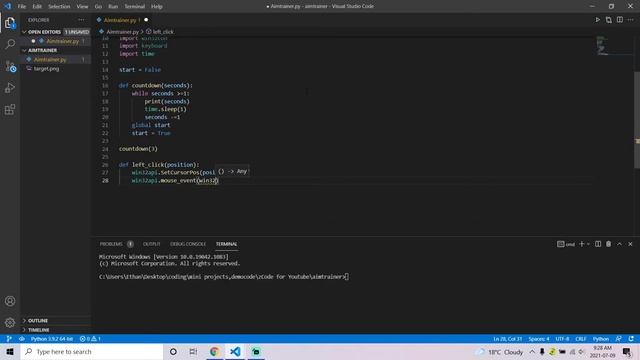Change encoding via UTF-8 status item
Screen dimensions: 640x360
tap(562, 339)
